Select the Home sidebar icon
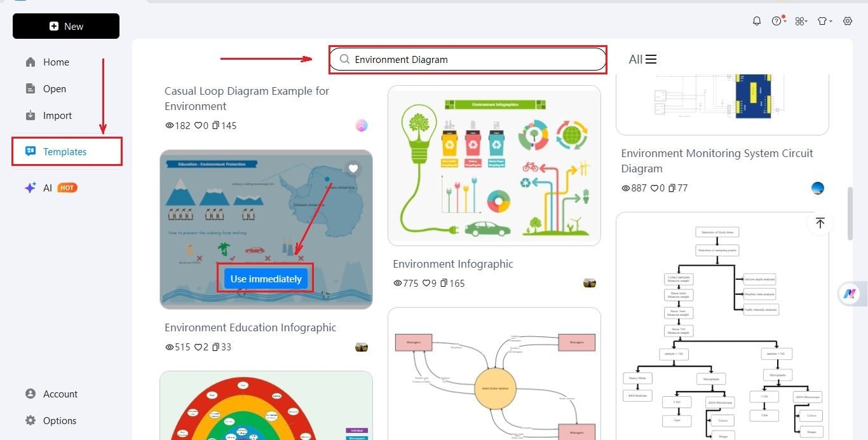 point(31,62)
